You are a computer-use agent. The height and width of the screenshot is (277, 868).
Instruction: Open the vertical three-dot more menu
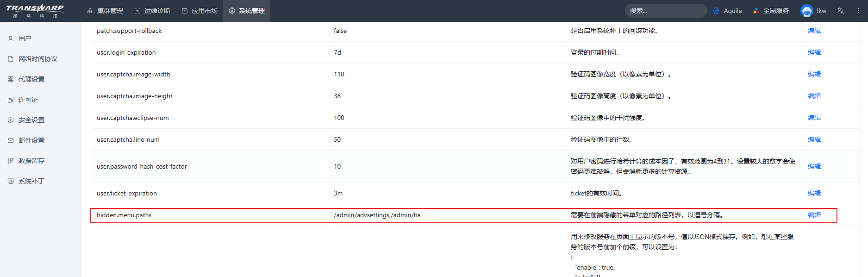(x=858, y=11)
